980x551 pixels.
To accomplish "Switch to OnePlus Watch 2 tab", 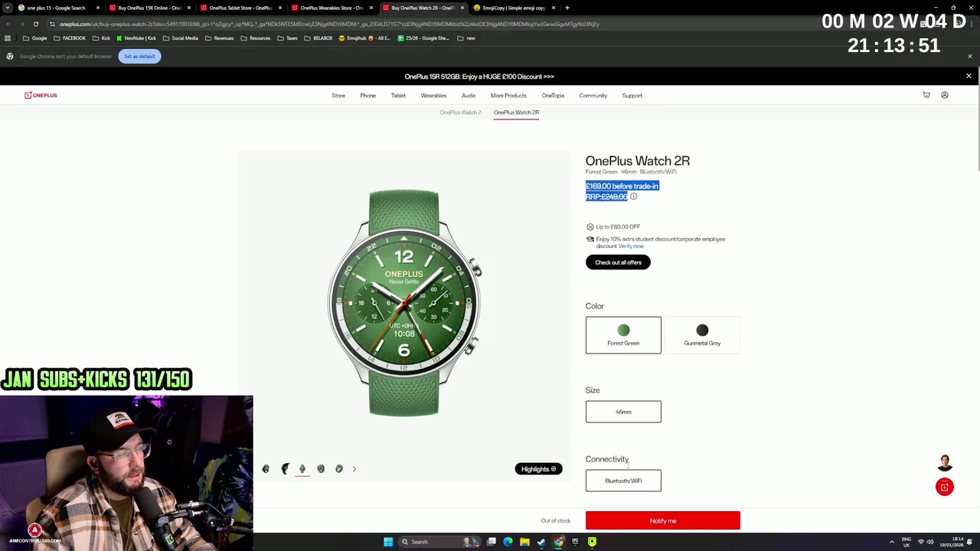I will coord(460,112).
